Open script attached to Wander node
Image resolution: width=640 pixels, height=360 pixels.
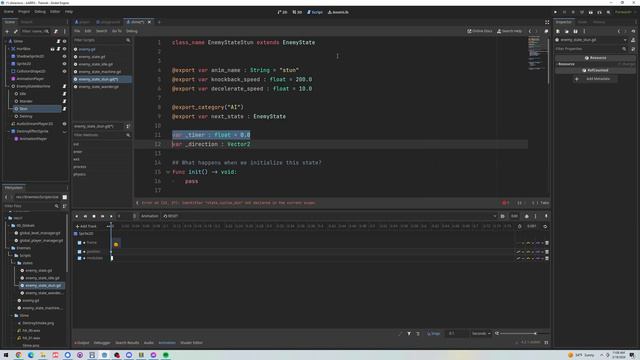click(x=64, y=101)
